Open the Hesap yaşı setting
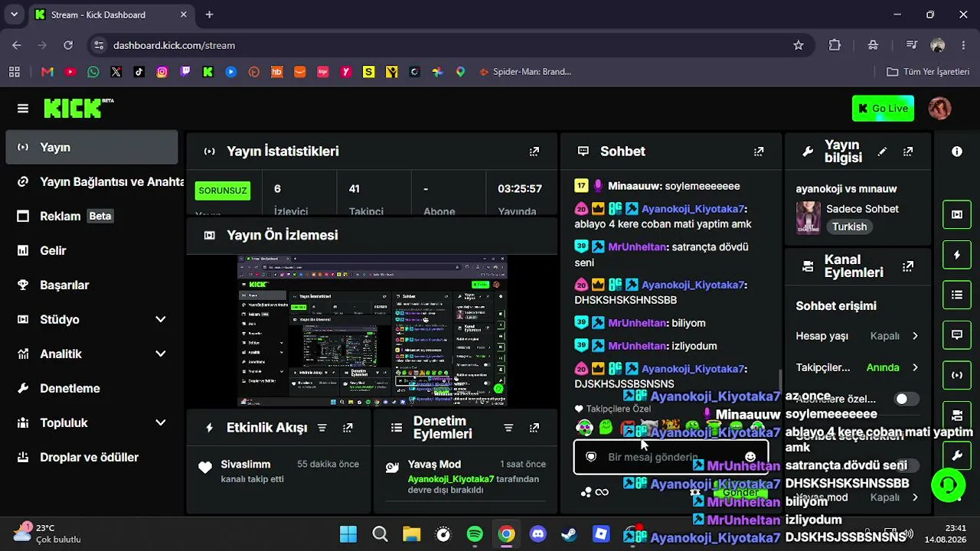The height and width of the screenshot is (551, 980). pos(857,336)
